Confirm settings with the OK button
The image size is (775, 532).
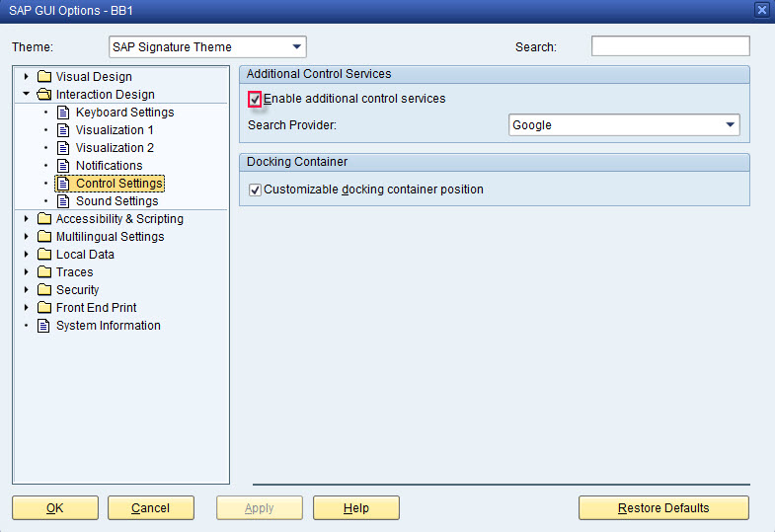click(55, 507)
